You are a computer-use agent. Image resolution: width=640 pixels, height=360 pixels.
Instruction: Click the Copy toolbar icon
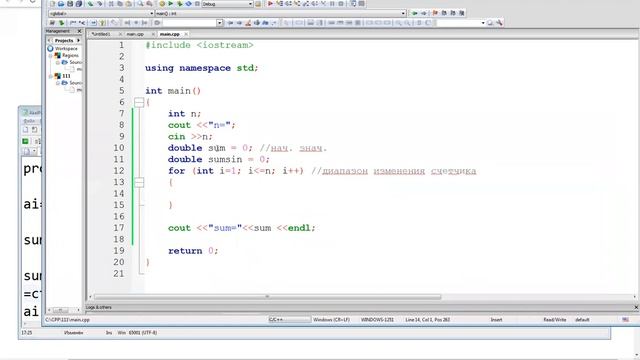(x=120, y=4)
